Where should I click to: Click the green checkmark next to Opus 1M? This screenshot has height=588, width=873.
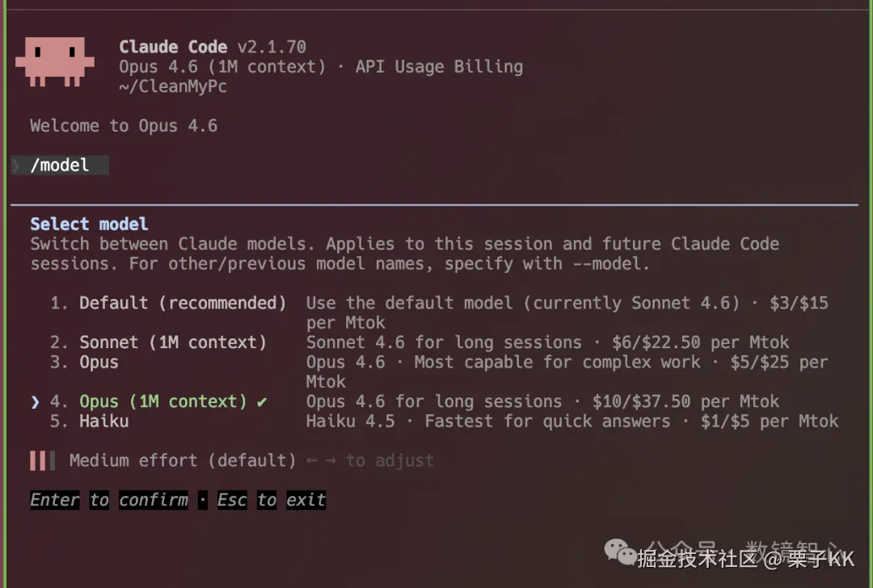tap(262, 401)
